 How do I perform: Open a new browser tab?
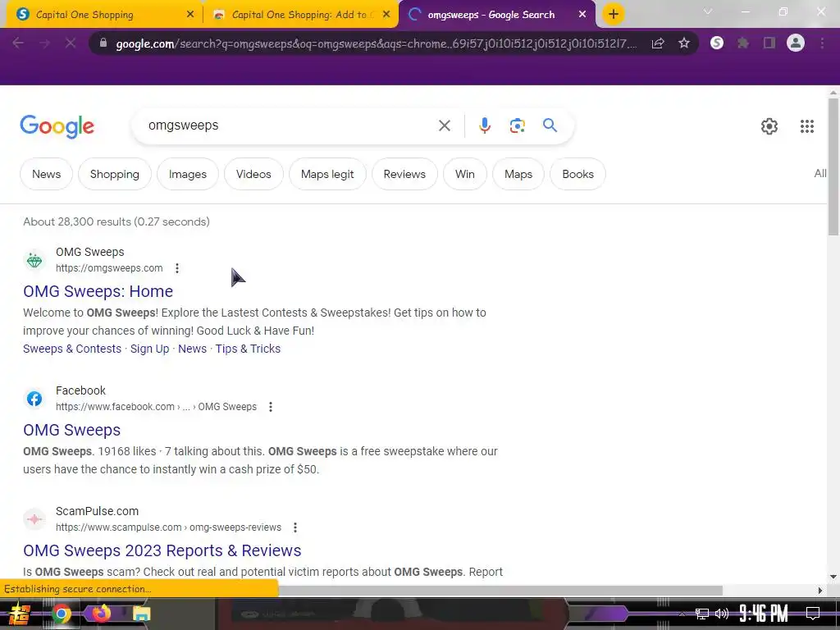(614, 14)
